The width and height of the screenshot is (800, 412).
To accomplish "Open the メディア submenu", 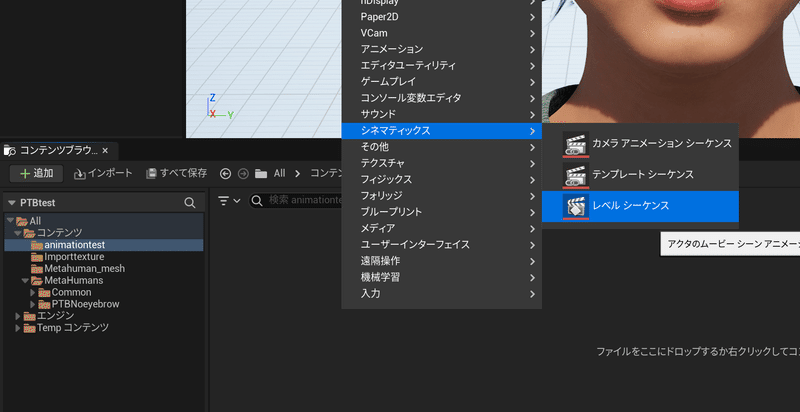I will (x=441, y=228).
